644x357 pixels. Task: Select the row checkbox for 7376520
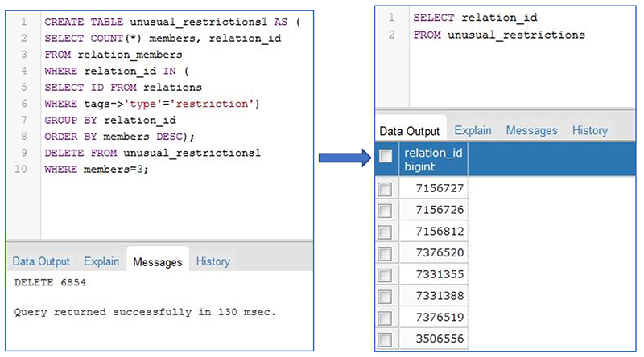(386, 252)
